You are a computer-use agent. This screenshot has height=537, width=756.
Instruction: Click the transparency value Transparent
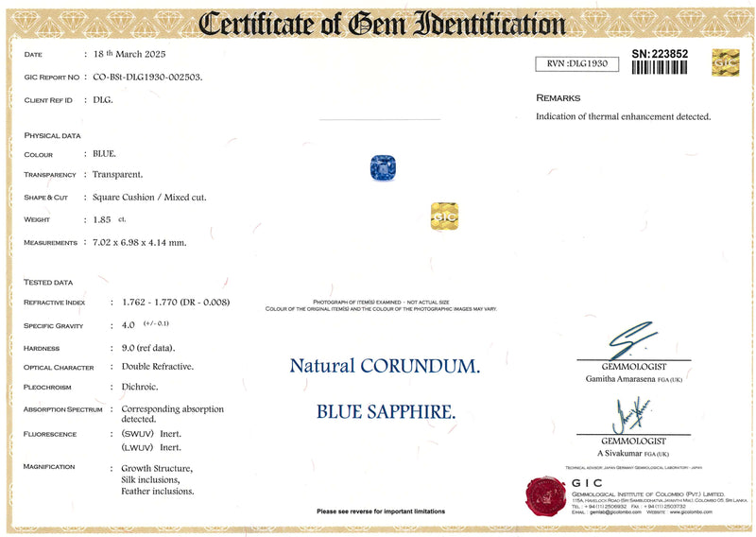pyautogui.click(x=117, y=175)
